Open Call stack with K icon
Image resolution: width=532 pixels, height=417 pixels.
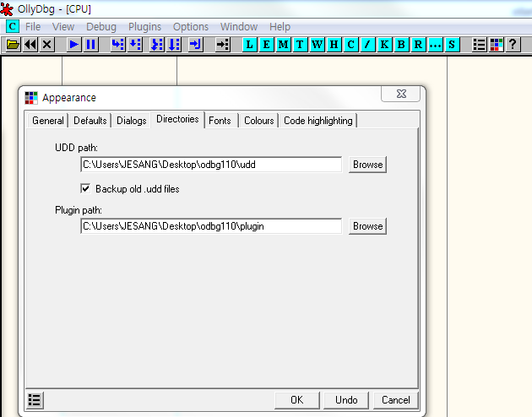point(384,45)
